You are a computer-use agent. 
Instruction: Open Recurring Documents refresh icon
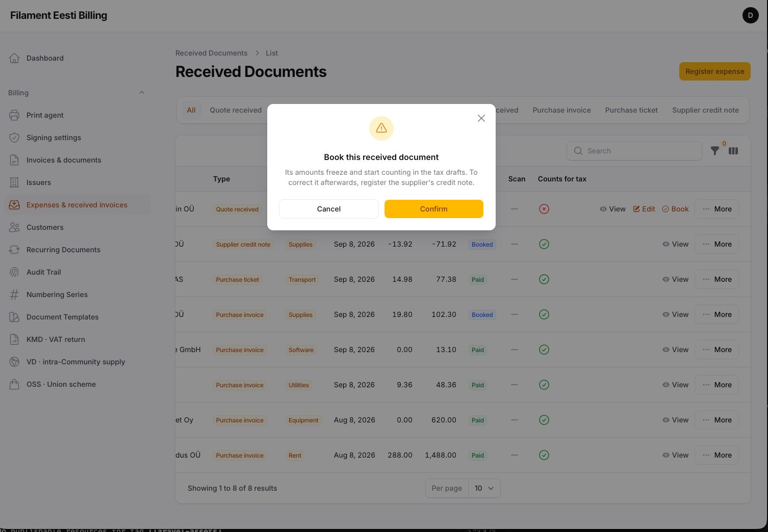pos(14,250)
